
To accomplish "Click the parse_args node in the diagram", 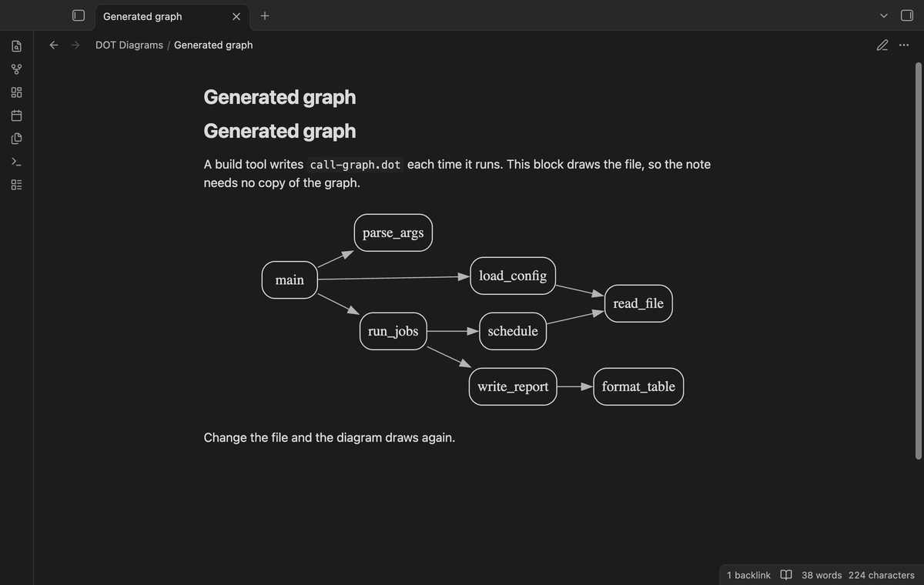I will [x=393, y=232].
